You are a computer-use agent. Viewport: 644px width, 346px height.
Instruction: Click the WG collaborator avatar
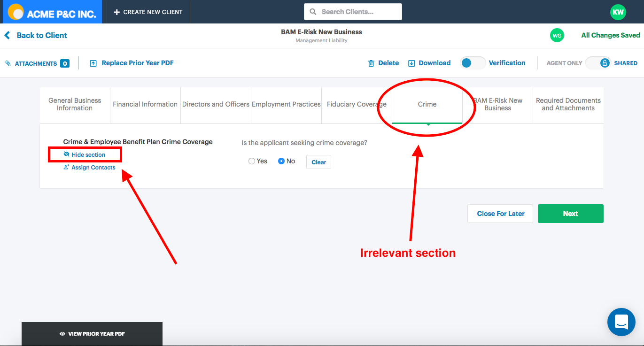click(557, 35)
